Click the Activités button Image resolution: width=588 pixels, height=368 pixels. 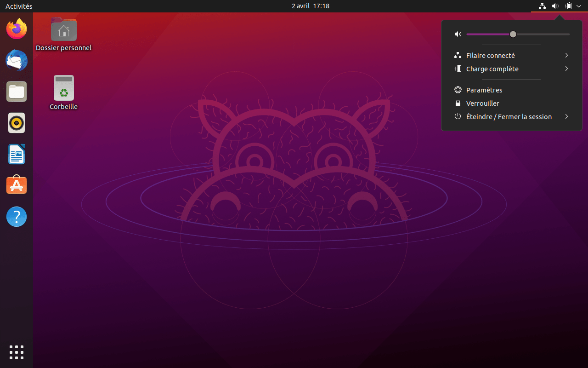pos(19,6)
